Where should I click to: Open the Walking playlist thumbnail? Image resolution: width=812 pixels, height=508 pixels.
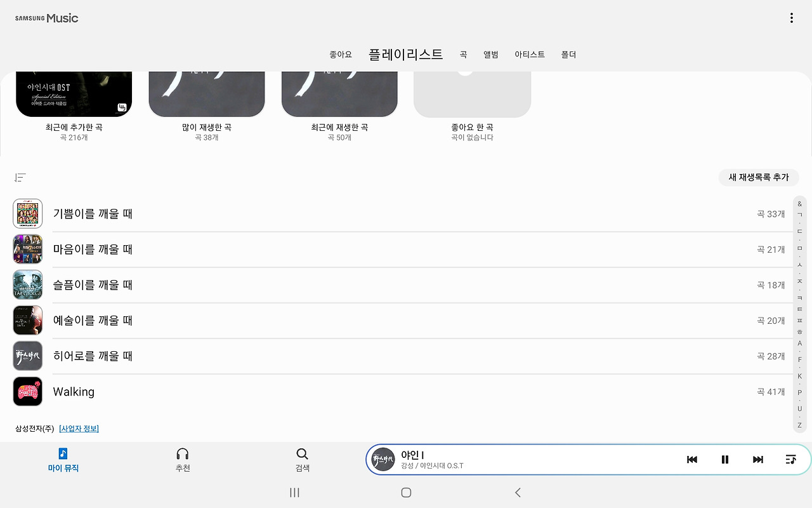tap(27, 391)
